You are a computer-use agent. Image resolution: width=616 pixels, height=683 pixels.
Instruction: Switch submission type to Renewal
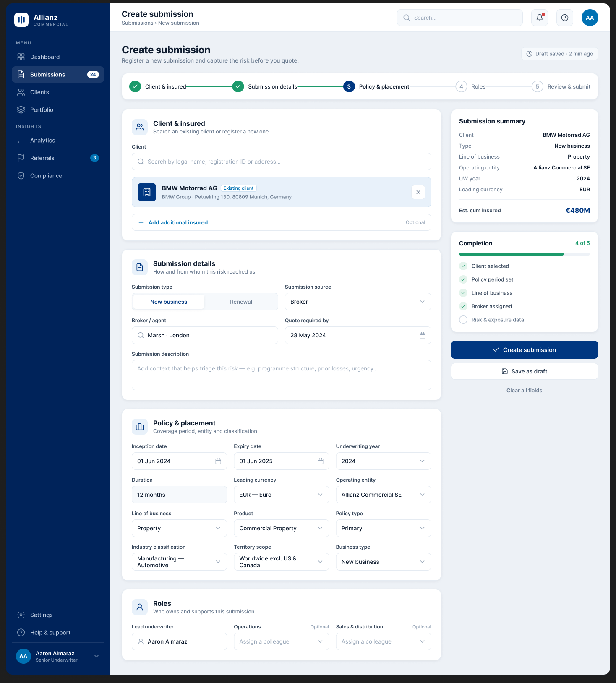click(x=241, y=302)
